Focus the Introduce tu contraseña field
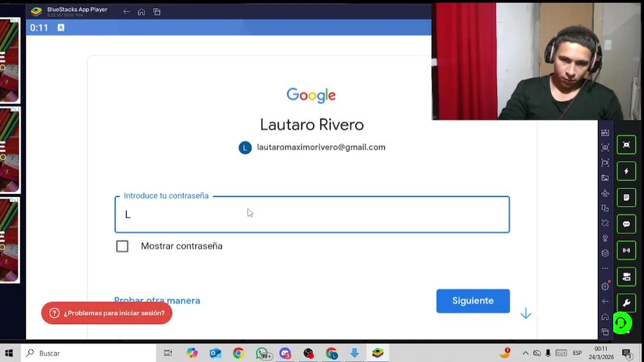 click(x=312, y=214)
